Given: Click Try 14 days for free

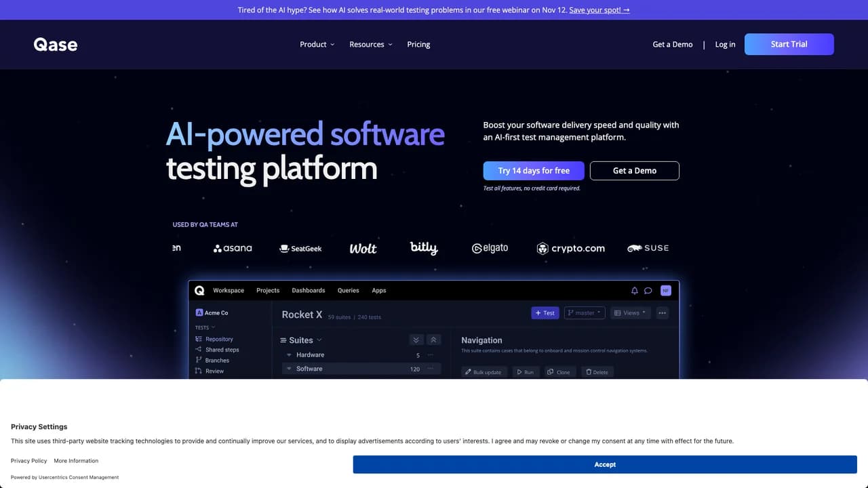Looking at the screenshot, I should click(x=534, y=171).
